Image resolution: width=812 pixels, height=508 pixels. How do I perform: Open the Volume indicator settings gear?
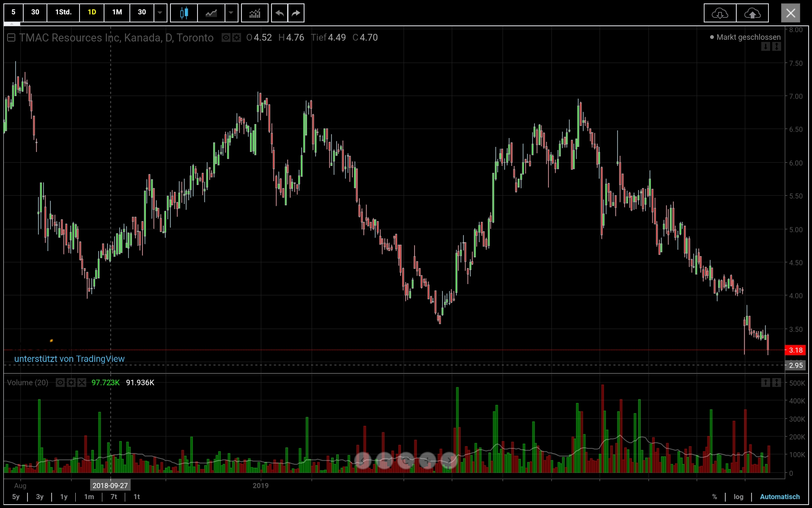coord(71,383)
